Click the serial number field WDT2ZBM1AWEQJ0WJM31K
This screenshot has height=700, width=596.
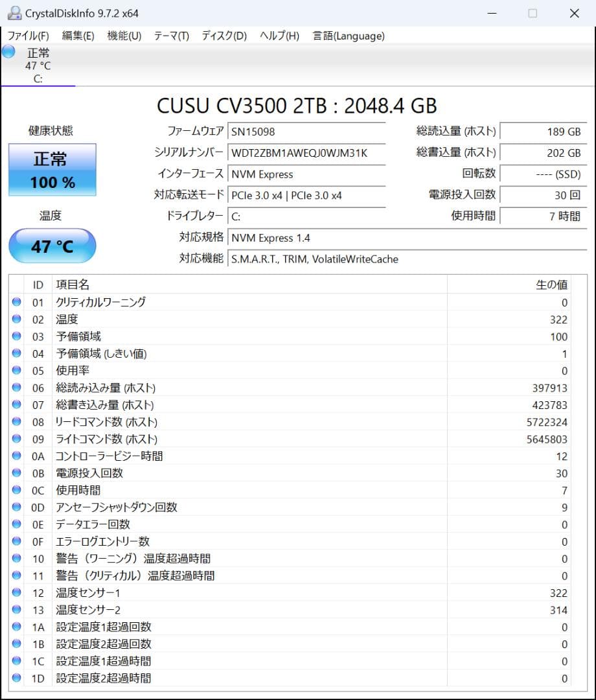pos(307,153)
